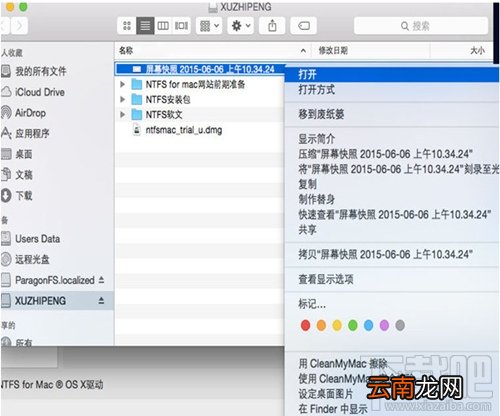This screenshot has height=416, width=500.
Task: Apply the gray tag color
Action: pyautogui.click(x=400, y=325)
